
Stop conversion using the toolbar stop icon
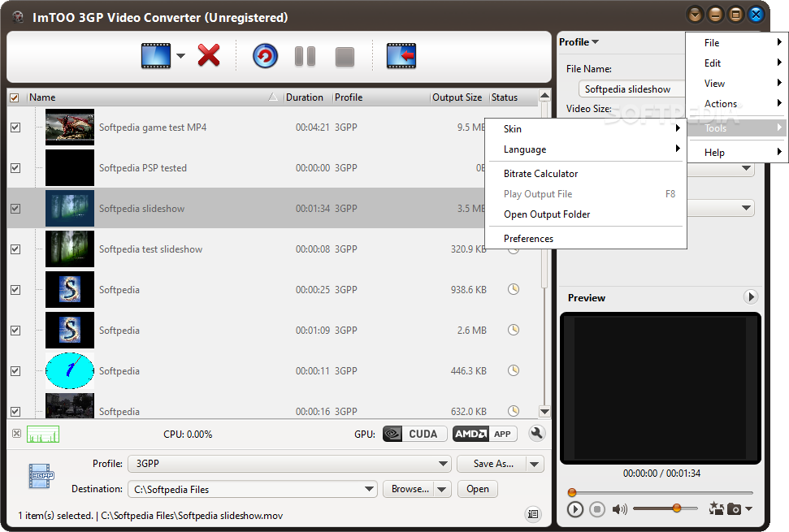345,57
